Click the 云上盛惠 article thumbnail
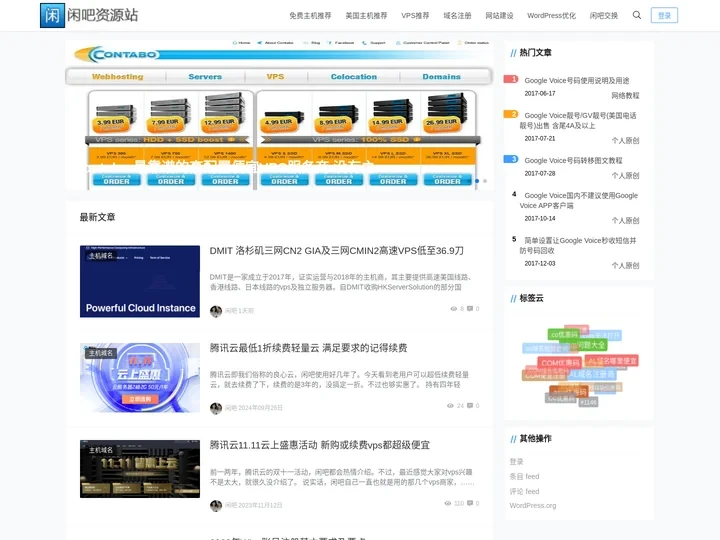This screenshot has width=720, height=540. [x=140, y=377]
